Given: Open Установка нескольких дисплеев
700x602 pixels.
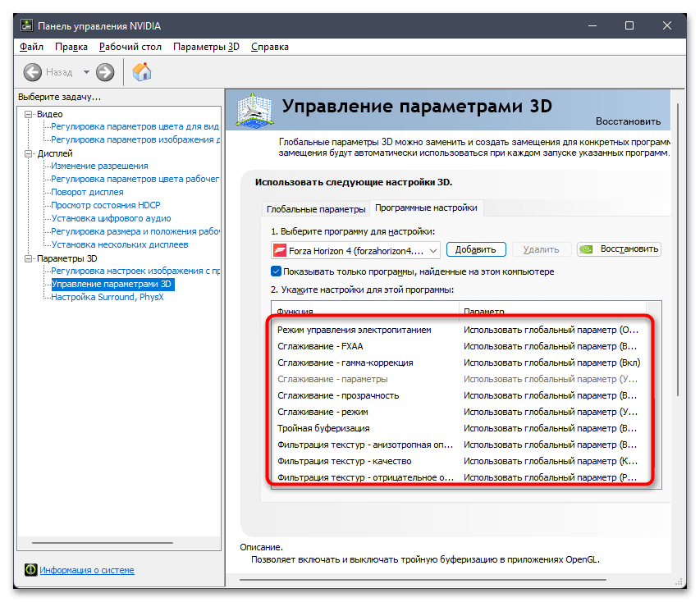Looking at the screenshot, I should point(120,244).
